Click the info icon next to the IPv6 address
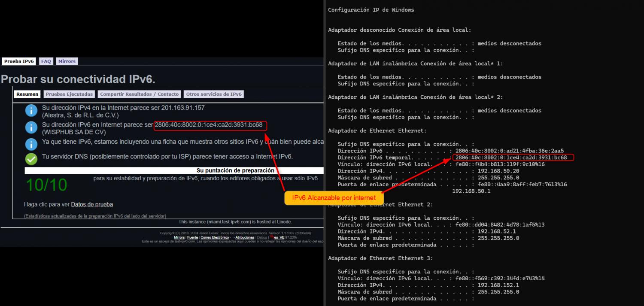The image size is (644, 306). pos(31,127)
